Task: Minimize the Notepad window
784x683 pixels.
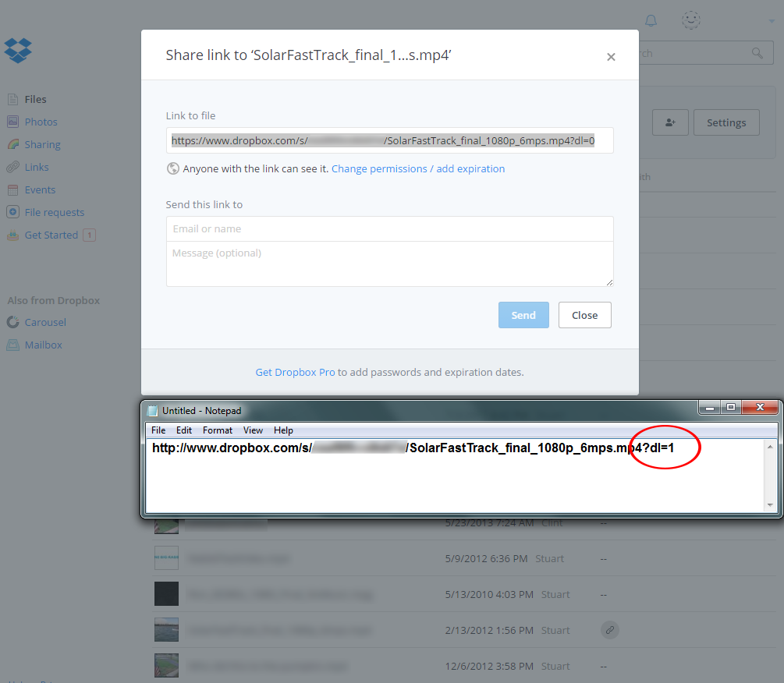Action: point(709,408)
